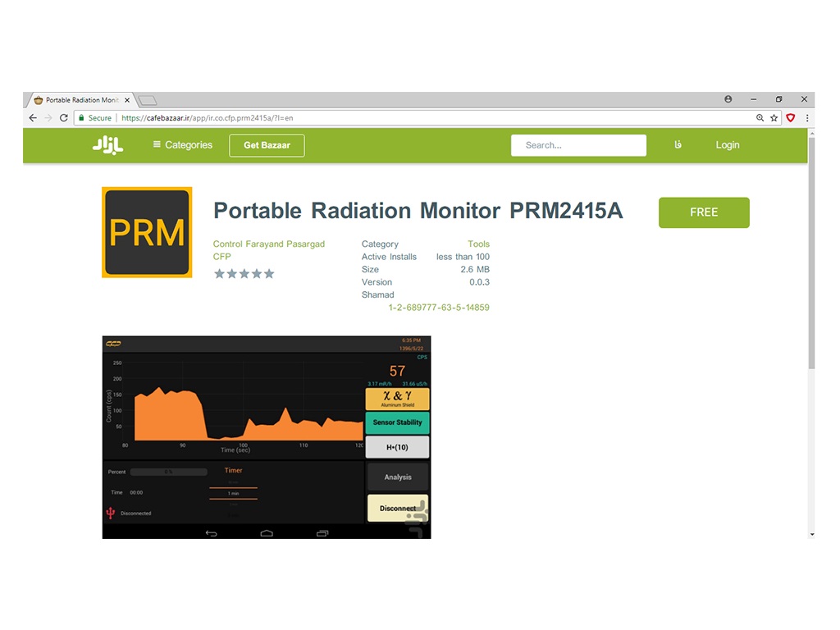Reload the page with the refresh icon

64,118
